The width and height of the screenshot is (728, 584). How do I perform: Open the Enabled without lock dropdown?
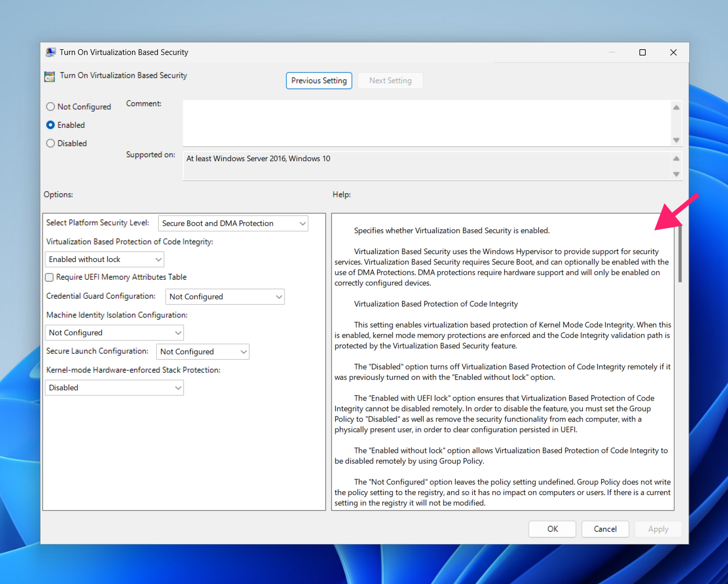coord(105,260)
